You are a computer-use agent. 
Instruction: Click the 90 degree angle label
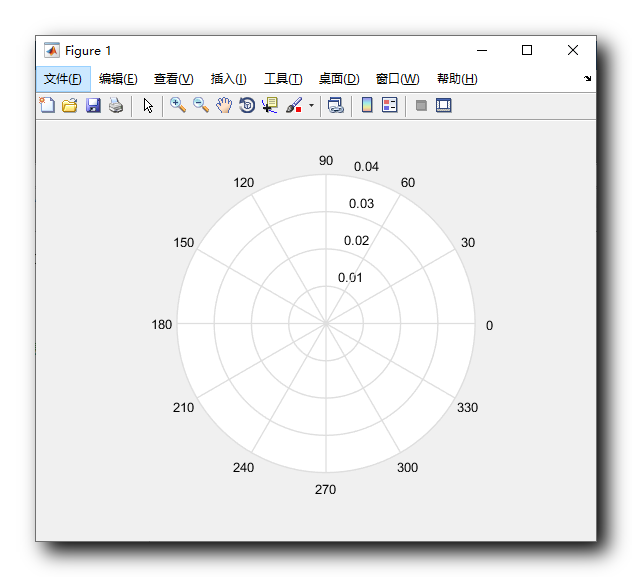(x=326, y=161)
